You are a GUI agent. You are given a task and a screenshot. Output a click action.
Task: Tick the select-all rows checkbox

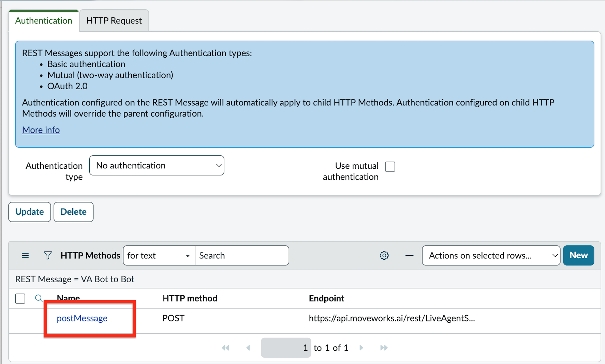[20, 299]
